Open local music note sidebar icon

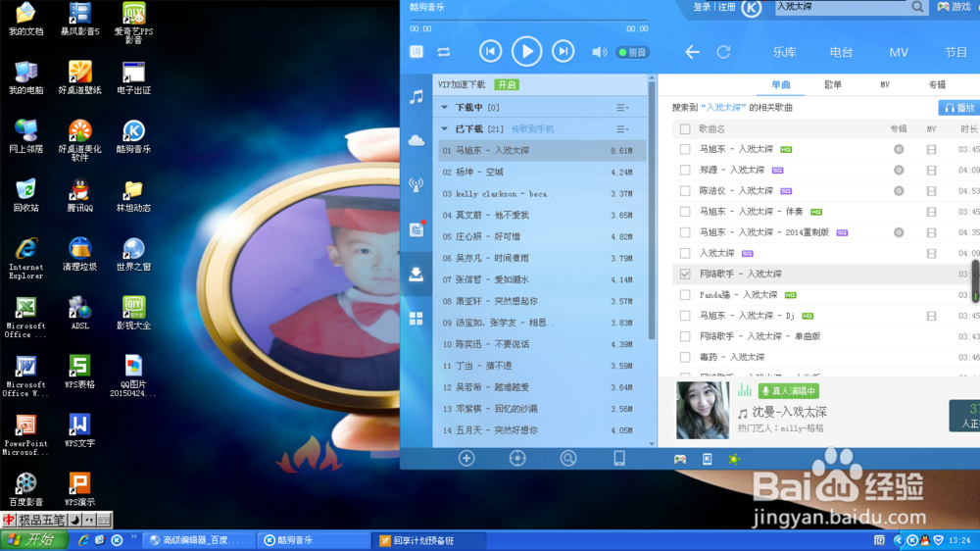point(416,97)
